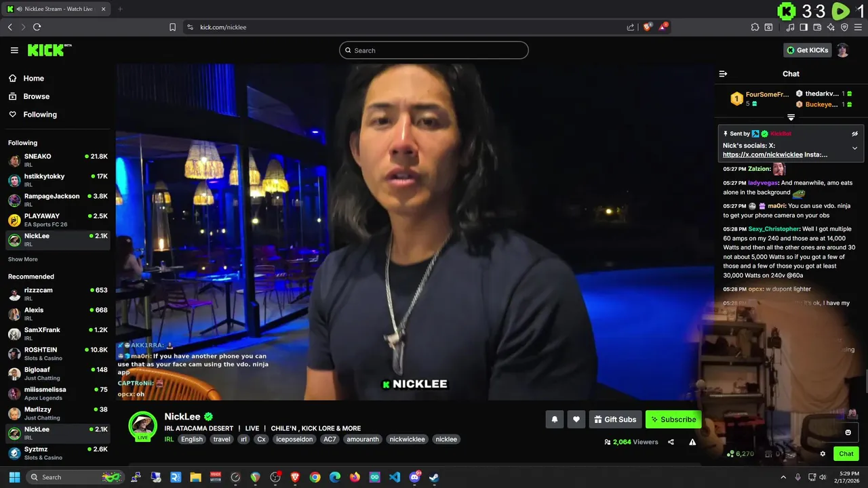Open Leo AI sparkle icon
The height and width of the screenshot is (488, 868).
(x=831, y=27)
